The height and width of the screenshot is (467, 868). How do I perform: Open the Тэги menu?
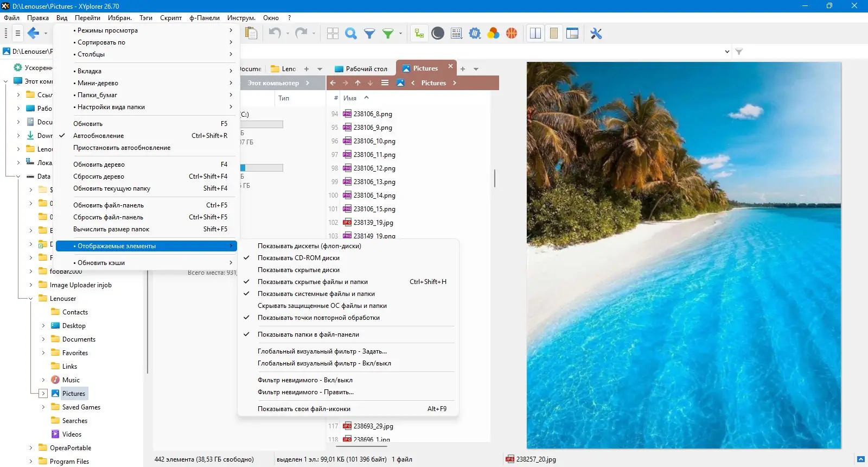pyautogui.click(x=146, y=18)
